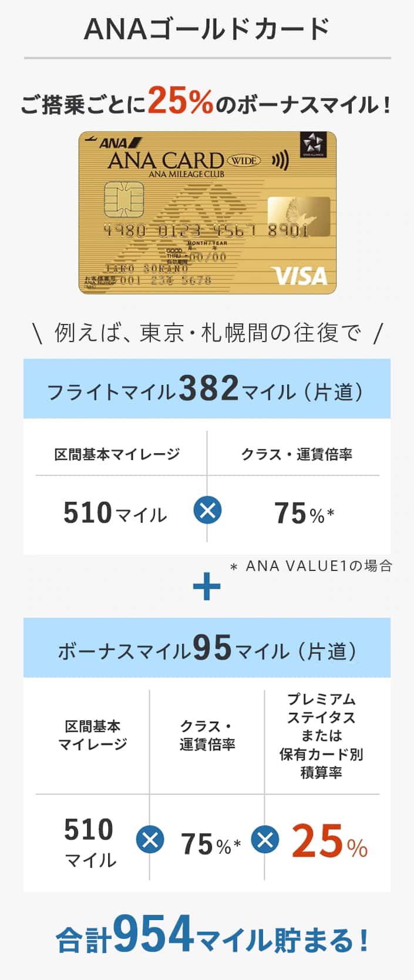Click the multiply icon left of red 25%
The image size is (414, 980).
(x=265, y=840)
